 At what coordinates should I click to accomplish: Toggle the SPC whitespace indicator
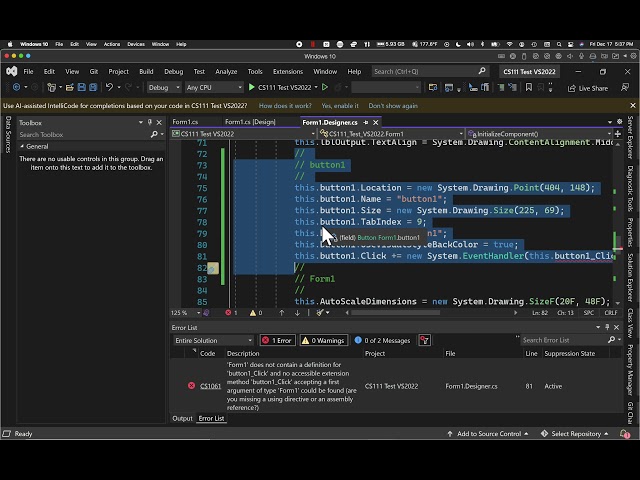coord(589,313)
